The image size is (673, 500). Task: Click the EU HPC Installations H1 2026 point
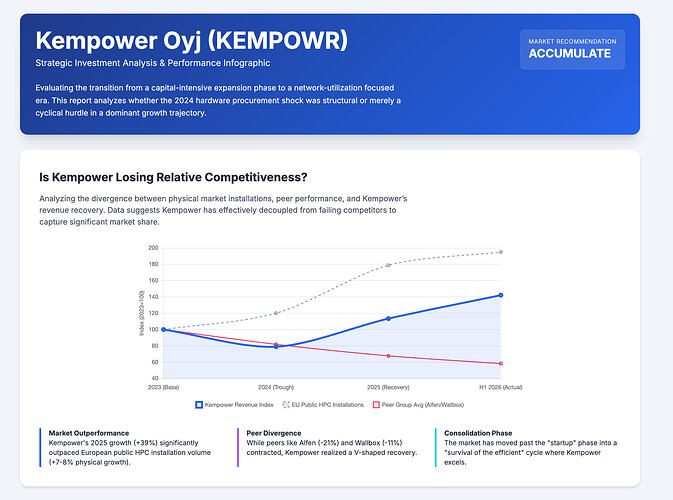click(x=501, y=252)
